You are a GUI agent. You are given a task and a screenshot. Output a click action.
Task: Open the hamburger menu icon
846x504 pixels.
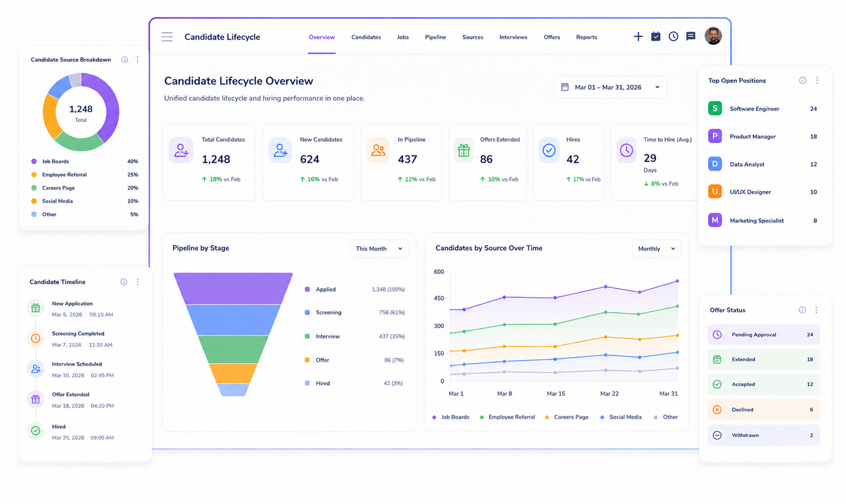pyautogui.click(x=167, y=37)
